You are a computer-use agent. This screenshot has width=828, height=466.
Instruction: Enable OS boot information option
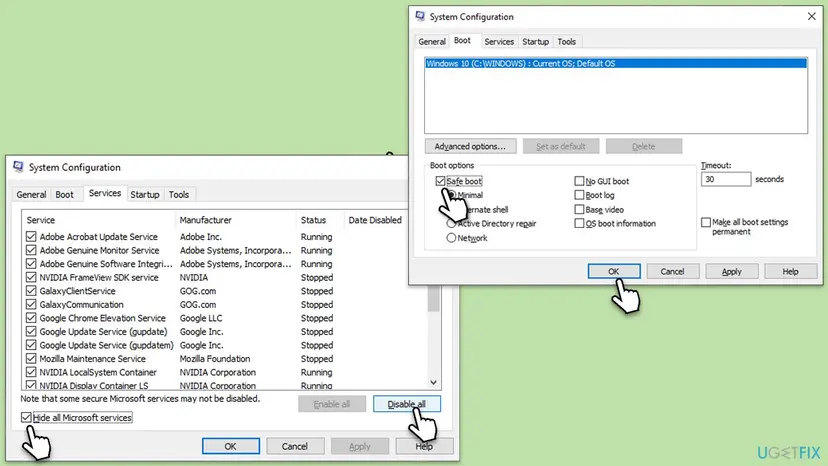click(x=579, y=223)
